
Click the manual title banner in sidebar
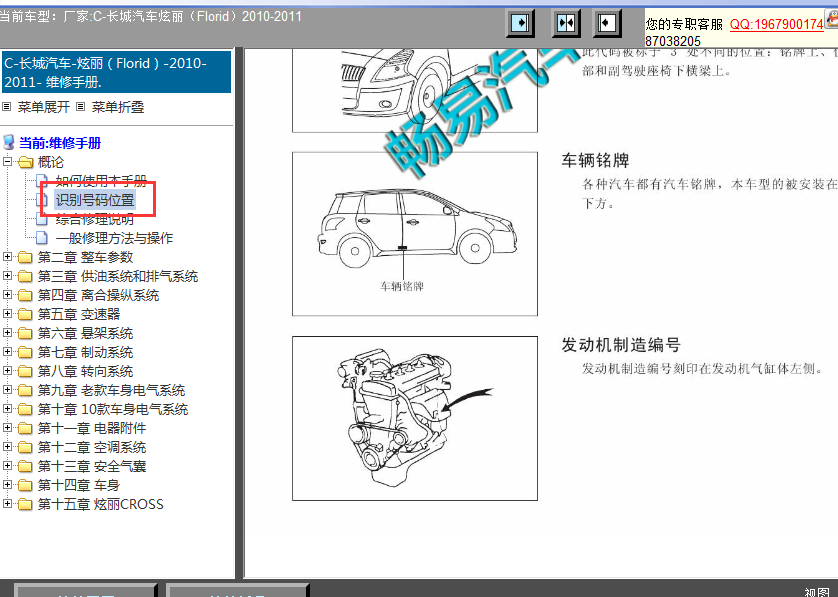(117, 72)
